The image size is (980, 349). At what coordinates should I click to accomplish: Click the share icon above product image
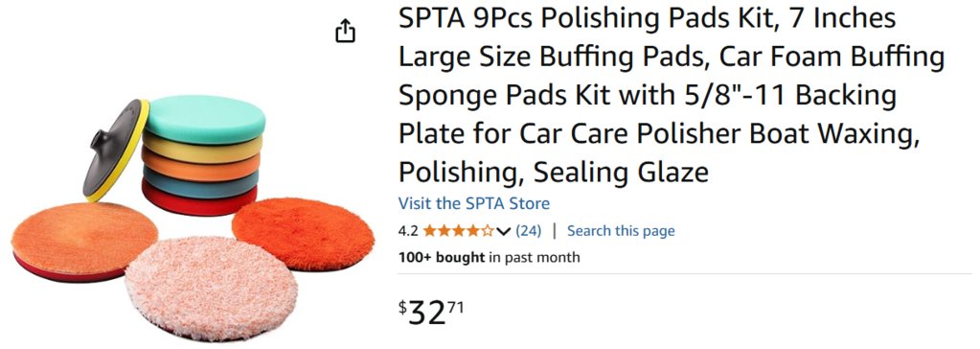[345, 31]
